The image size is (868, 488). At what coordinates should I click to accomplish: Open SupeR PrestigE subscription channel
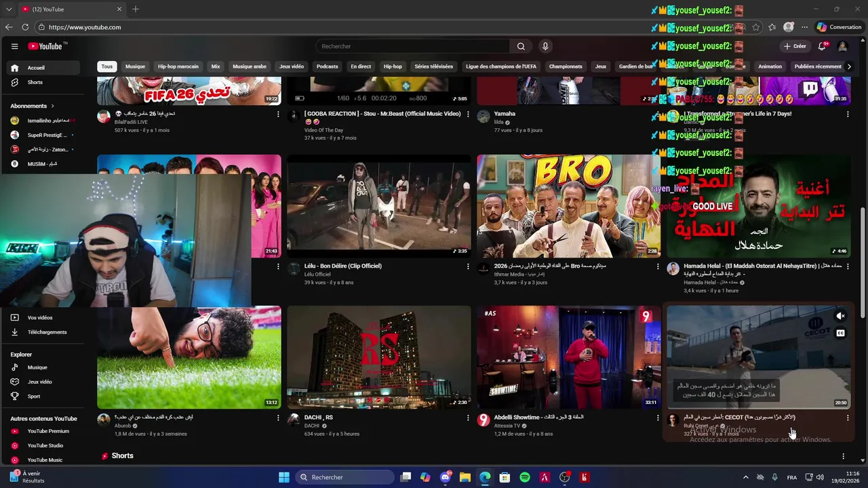click(x=42, y=135)
